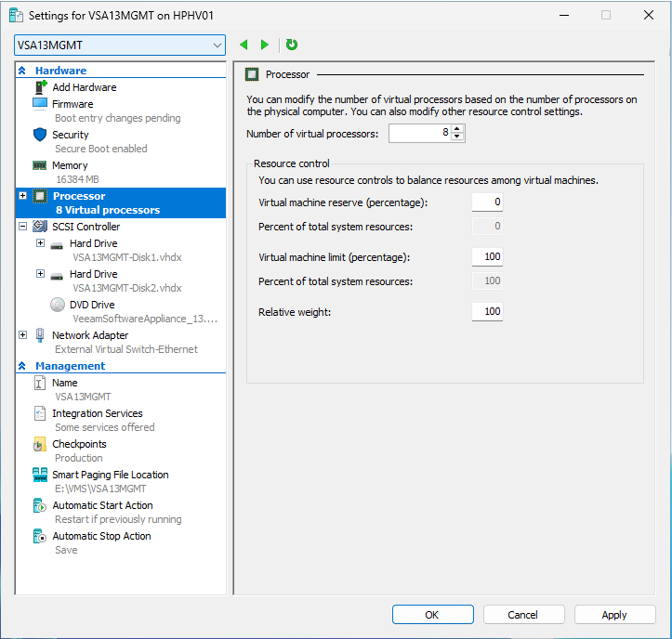
Task: Open the DVD Drive disc icon
Action: click(57, 305)
